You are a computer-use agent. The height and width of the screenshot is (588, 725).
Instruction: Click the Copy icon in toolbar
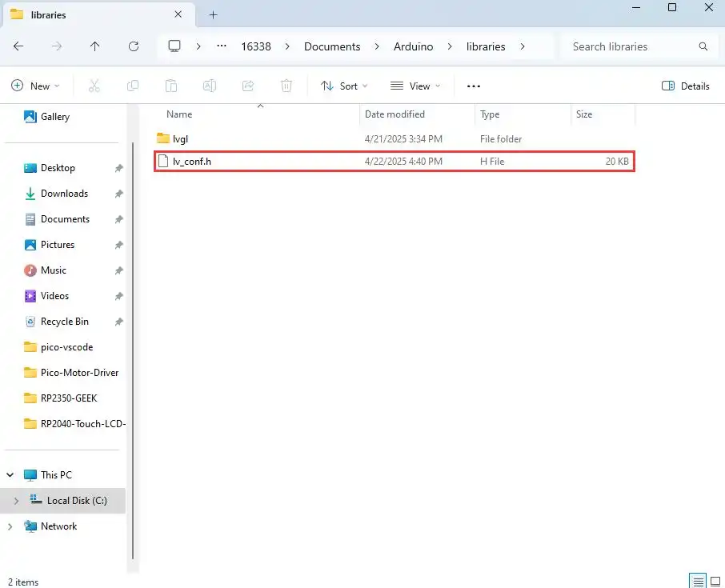(x=133, y=86)
